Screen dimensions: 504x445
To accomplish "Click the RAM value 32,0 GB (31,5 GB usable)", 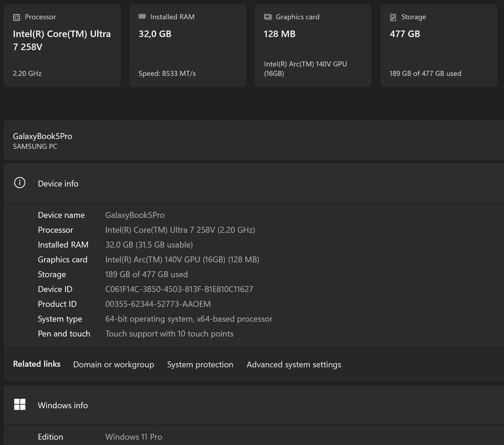I will [x=149, y=244].
